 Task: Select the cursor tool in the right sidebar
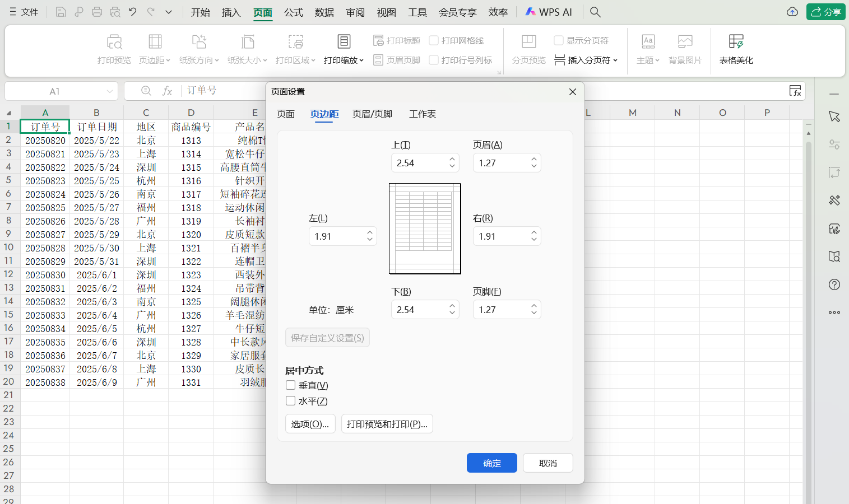pyautogui.click(x=834, y=116)
